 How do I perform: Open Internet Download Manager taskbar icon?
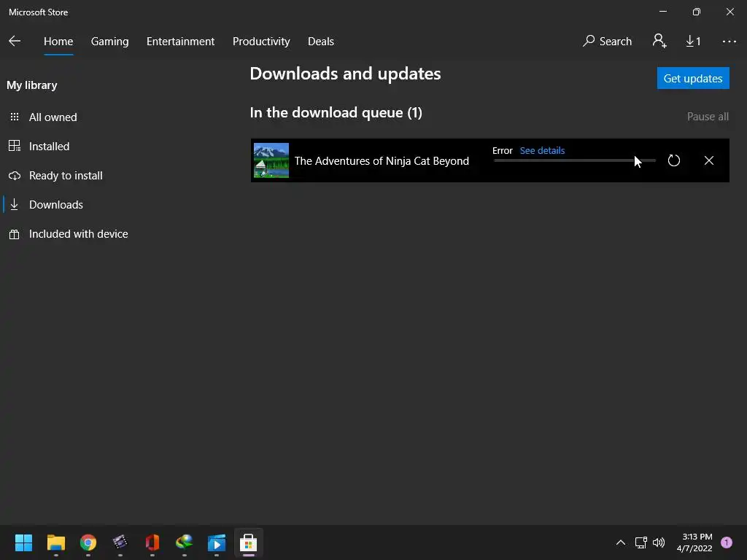(x=185, y=542)
